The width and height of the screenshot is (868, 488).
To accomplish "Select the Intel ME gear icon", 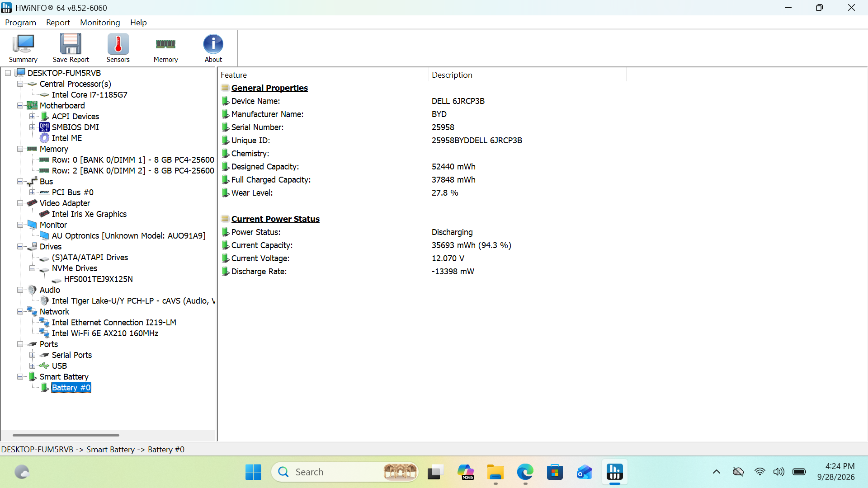I will click(44, 138).
